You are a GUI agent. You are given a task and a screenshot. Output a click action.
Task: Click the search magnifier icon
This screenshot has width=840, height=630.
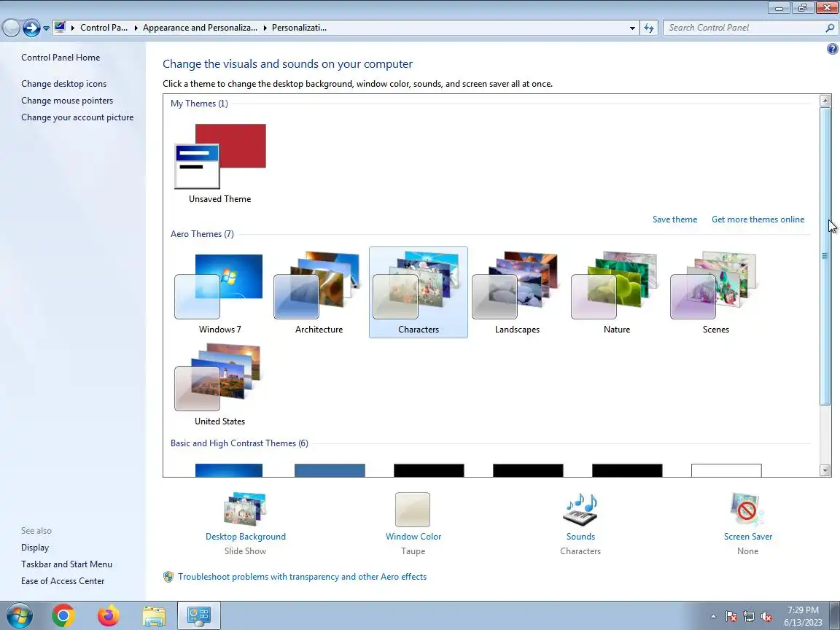(830, 28)
